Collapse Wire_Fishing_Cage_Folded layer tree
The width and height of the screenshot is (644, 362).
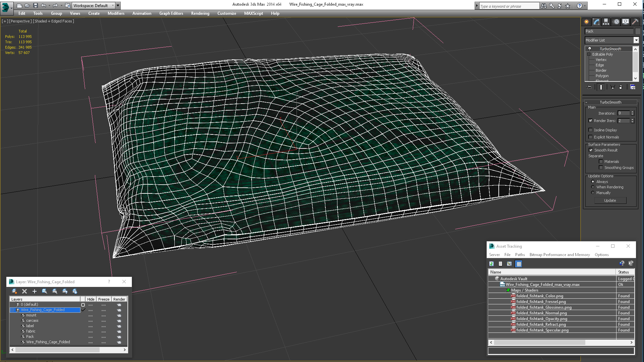click(x=12, y=310)
